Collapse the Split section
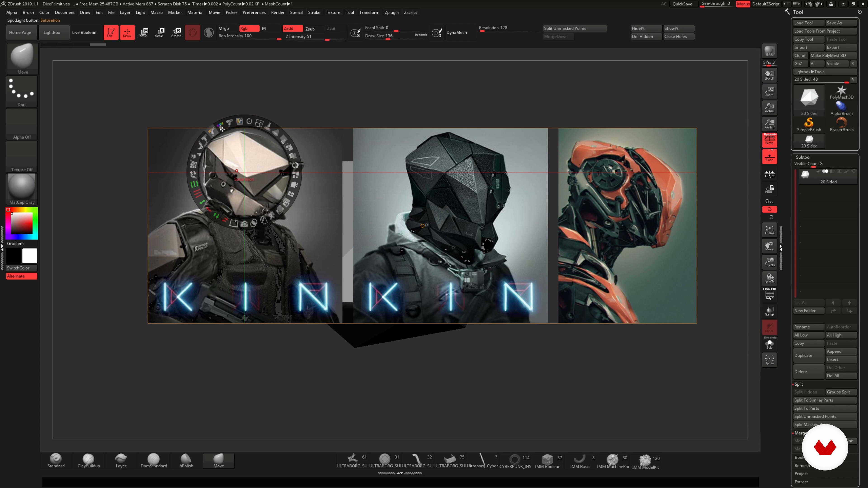Image resolution: width=868 pixels, height=488 pixels. click(799, 384)
